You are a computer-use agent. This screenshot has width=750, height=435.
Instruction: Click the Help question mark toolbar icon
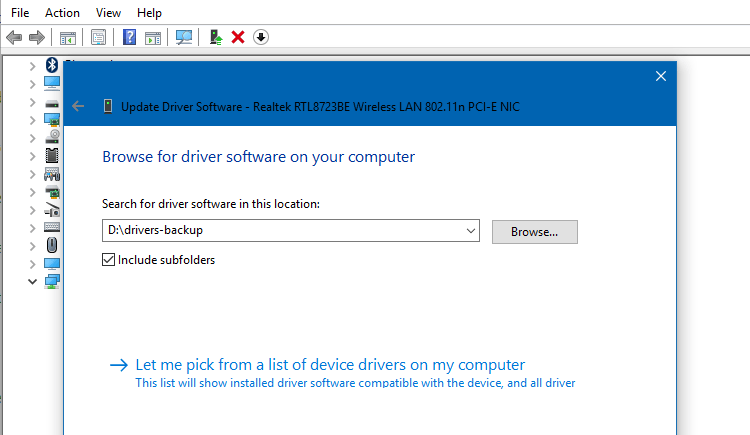(x=129, y=38)
